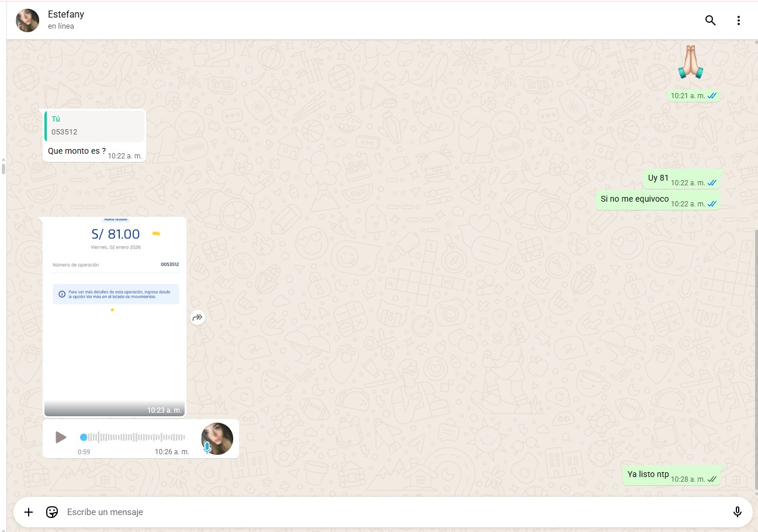Click the praying hands emoji message
The height and width of the screenshot is (532, 758).
click(690, 63)
